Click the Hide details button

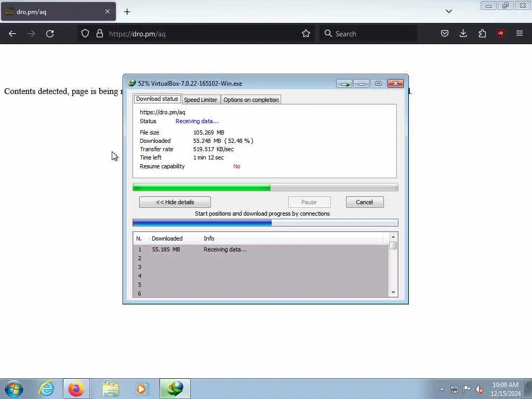click(175, 202)
